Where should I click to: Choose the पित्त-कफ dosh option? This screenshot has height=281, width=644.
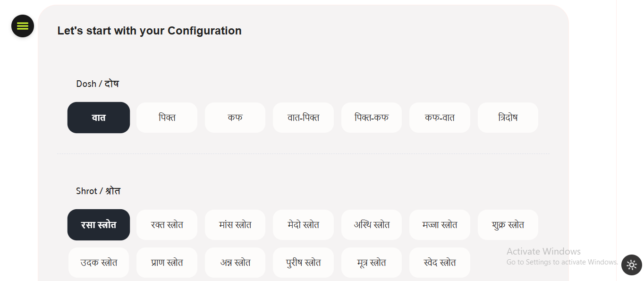[372, 118]
